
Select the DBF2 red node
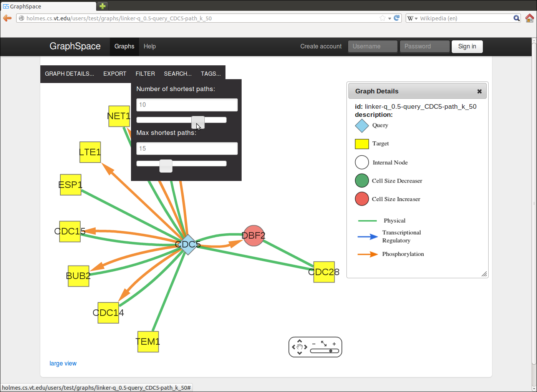(254, 236)
